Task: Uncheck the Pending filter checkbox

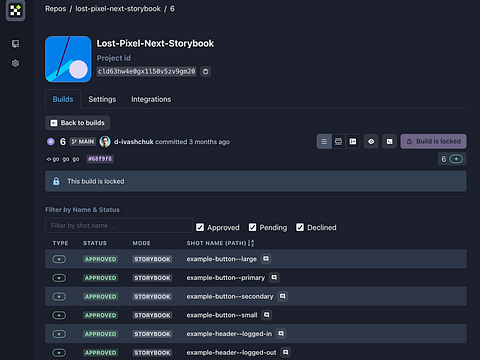Action: point(252,227)
